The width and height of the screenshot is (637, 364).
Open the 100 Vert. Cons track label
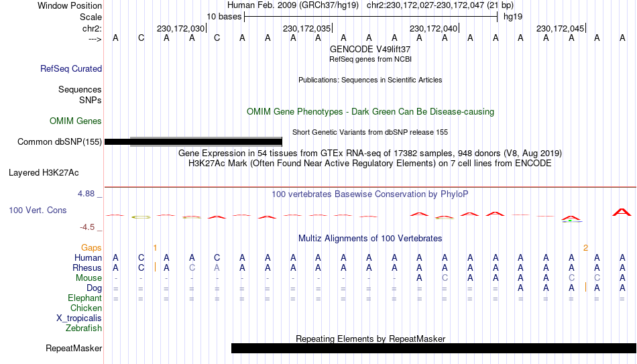point(38,210)
